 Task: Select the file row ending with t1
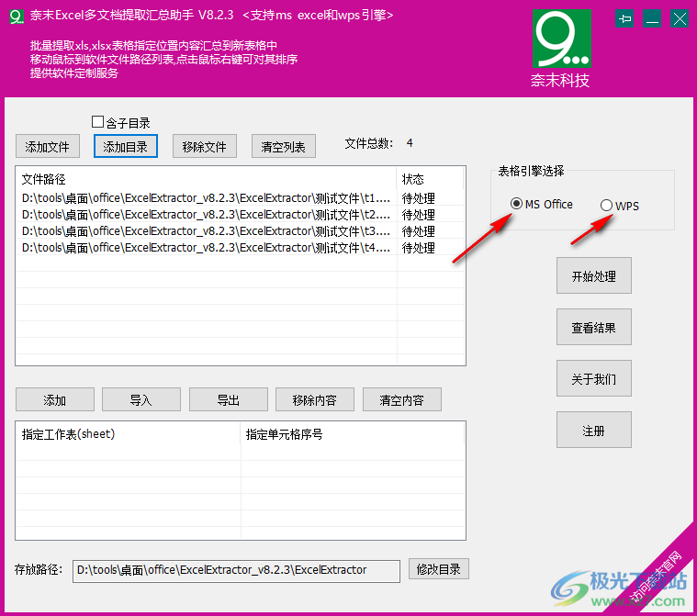240,197
